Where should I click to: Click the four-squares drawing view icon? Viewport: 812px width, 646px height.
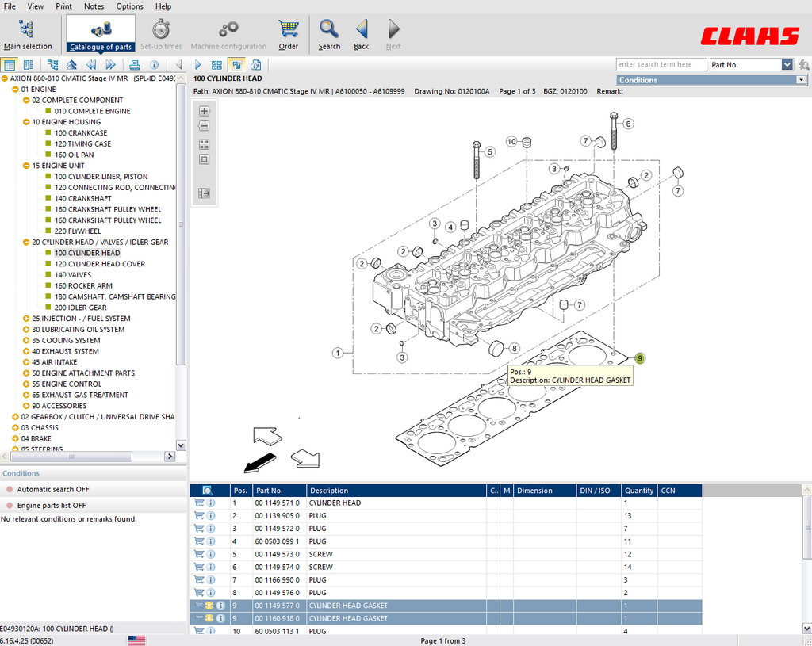[204, 144]
